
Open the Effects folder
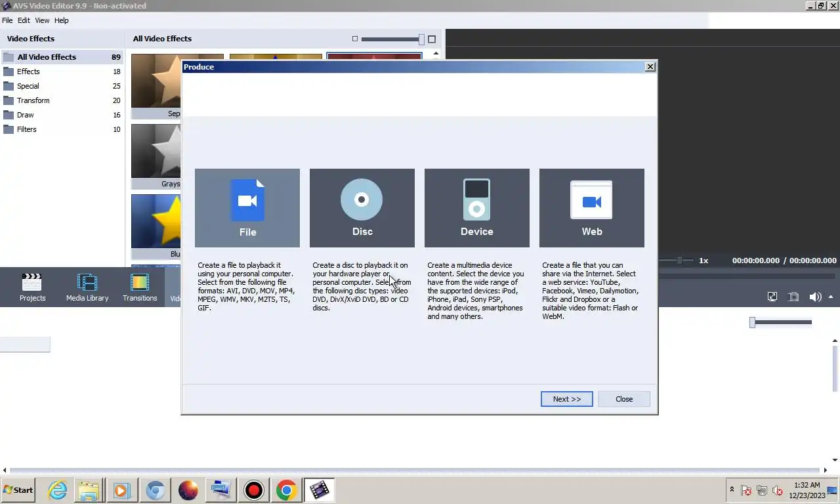[62, 72]
